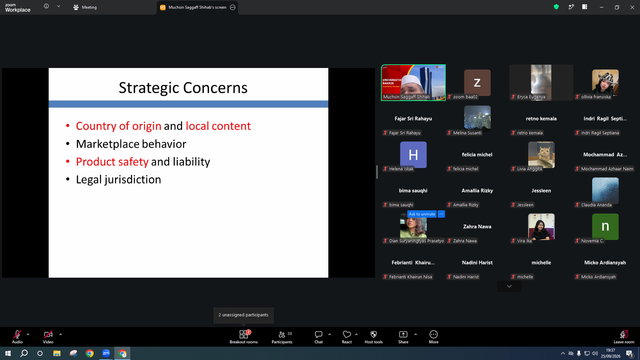Viewport: 640px width, 360px height.
Task: Click the icon right of green shield
Action: (x=571, y=7)
